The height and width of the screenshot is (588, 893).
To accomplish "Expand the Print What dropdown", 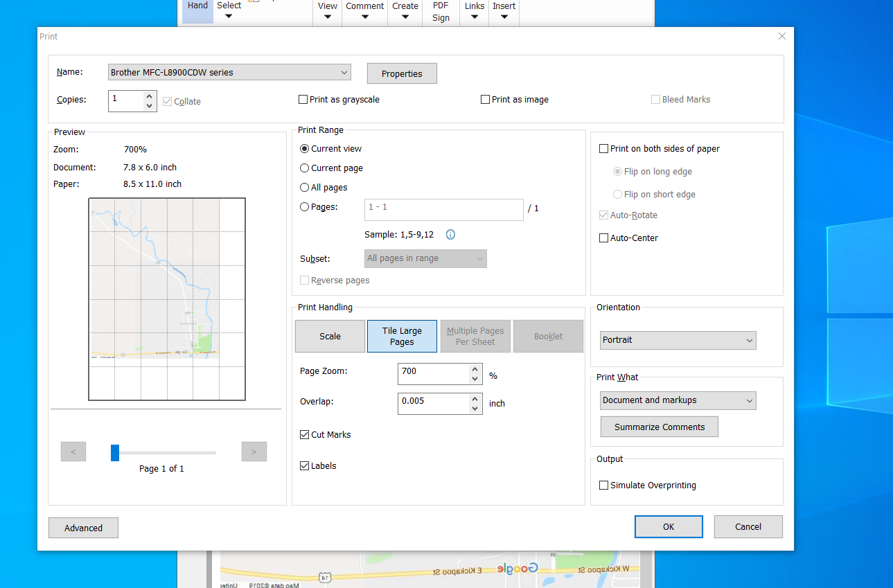I will tap(678, 400).
